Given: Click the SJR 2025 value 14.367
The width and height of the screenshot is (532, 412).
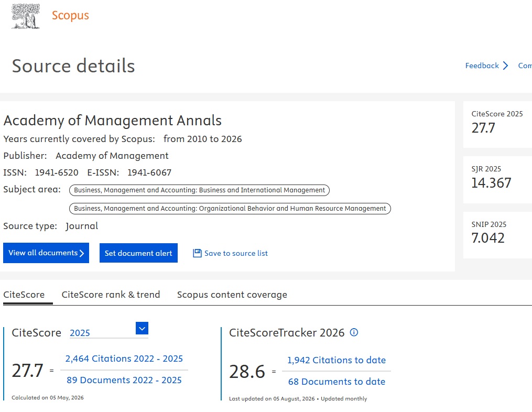Looking at the screenshot, I should click(x=491, y=183).
